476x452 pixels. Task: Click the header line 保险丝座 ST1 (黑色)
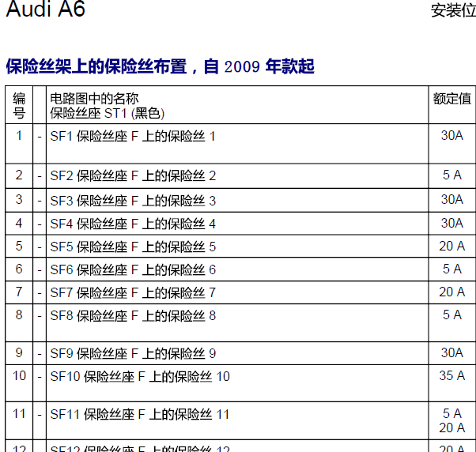[x=108, y=114]
